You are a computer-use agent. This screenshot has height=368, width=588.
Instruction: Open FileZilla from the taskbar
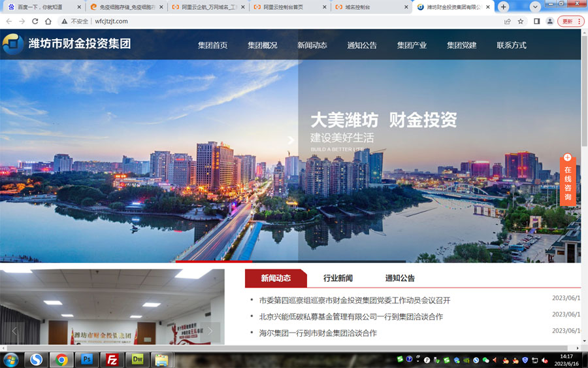tap(112, 359)
